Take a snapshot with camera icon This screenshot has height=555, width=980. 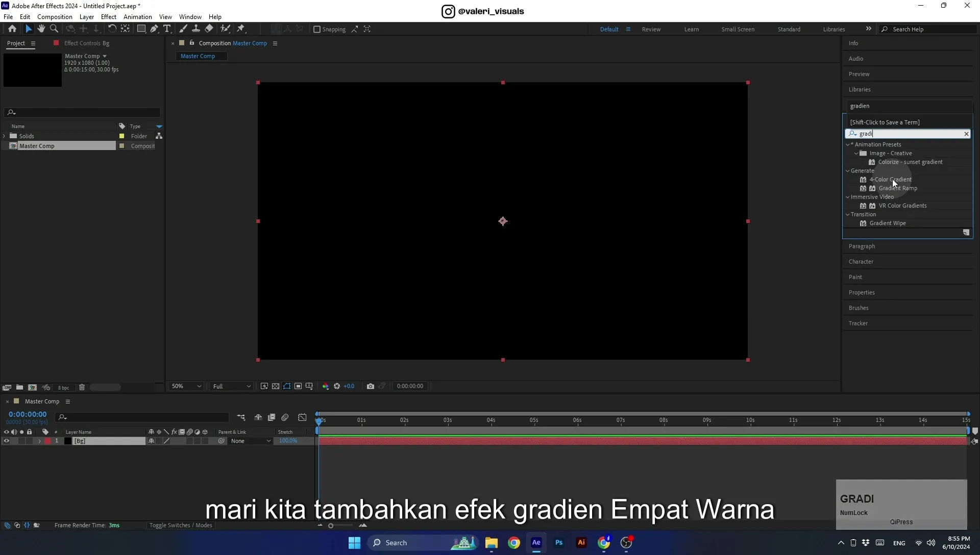coord(371,386)
